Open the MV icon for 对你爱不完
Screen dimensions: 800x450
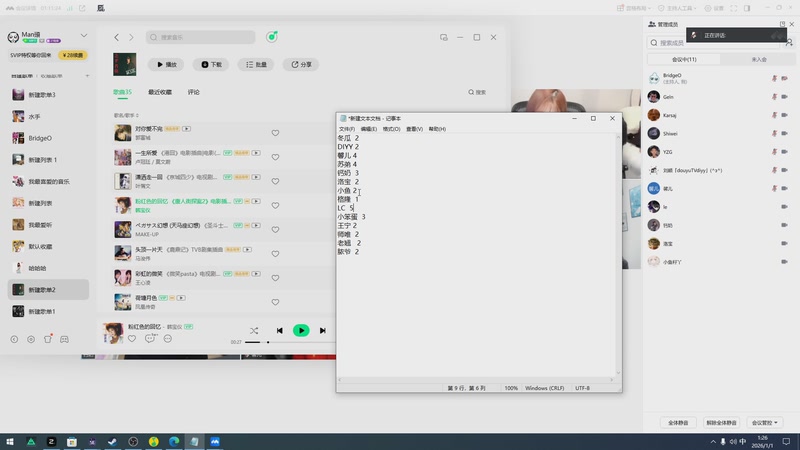coord(187,129)
